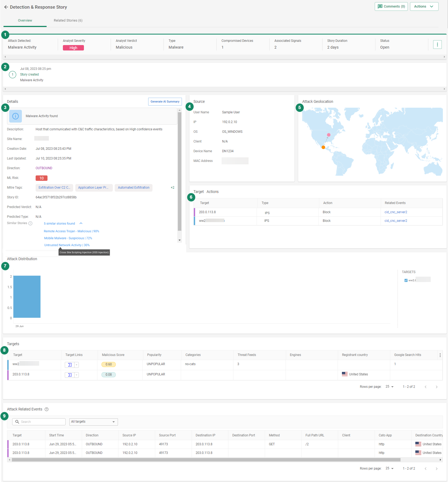The height and width of the screenshot is (482, 448).
Task: Open Rows per page dropdown in Targets table
Action: click(389, 387)
